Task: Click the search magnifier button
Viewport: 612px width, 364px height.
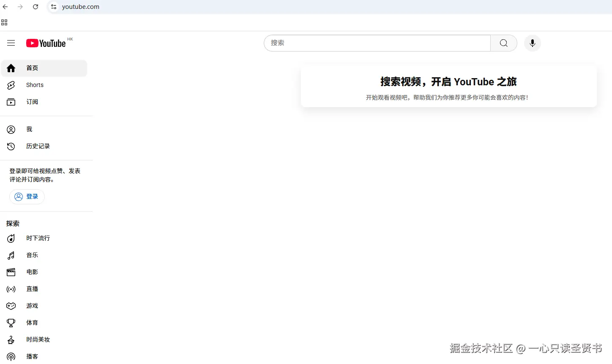Action: click(x=503, y=43)
